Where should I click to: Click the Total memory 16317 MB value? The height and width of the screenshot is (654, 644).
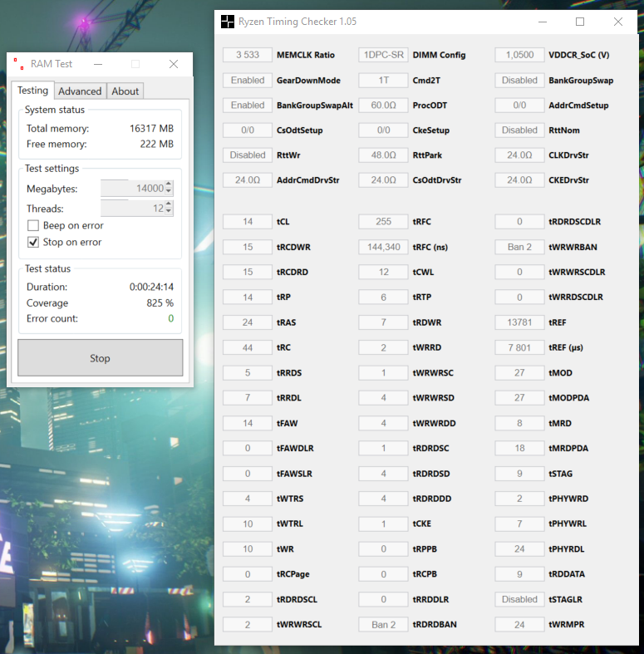(x=151, y=129)
